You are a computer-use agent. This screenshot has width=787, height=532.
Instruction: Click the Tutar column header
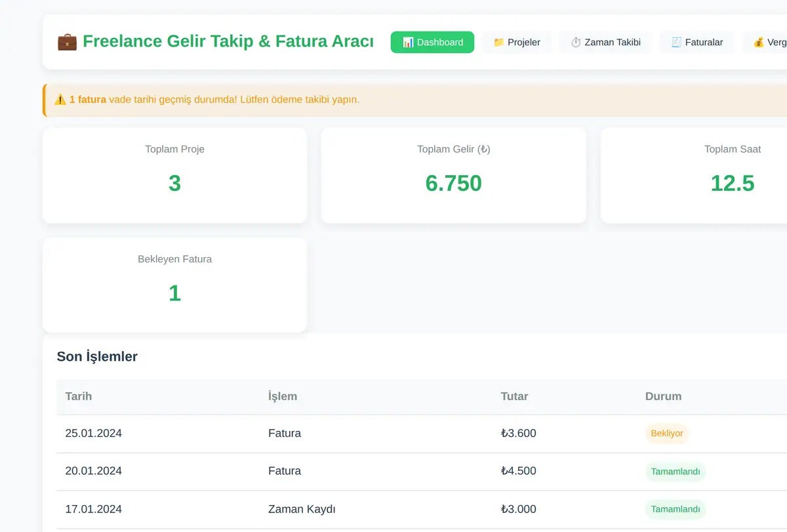point(515,396)
